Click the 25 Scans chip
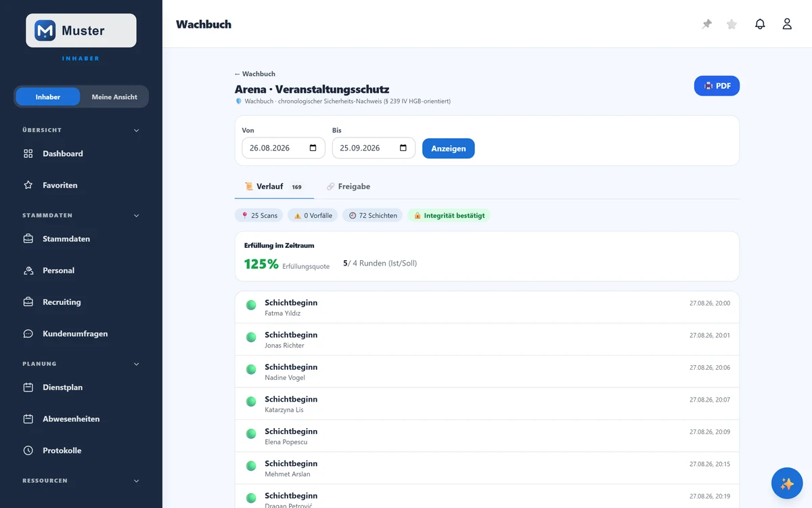Viewport: 812px width, 508px height. [259, 215]
